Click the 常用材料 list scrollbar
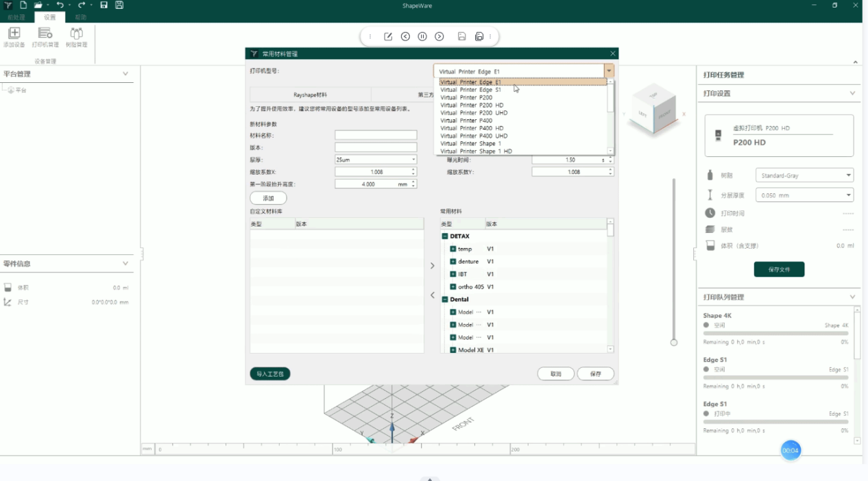 (610, 286)
